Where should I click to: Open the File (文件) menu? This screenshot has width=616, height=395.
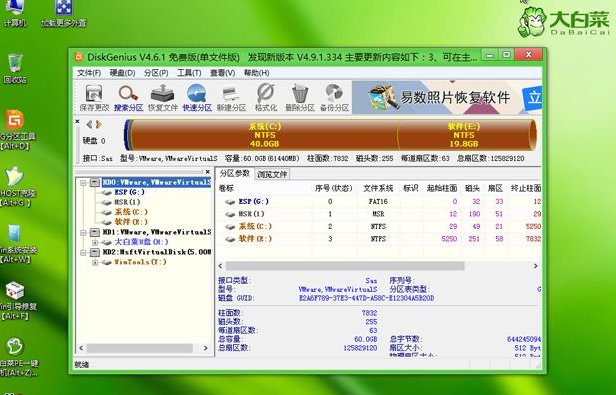pos(89,73)
